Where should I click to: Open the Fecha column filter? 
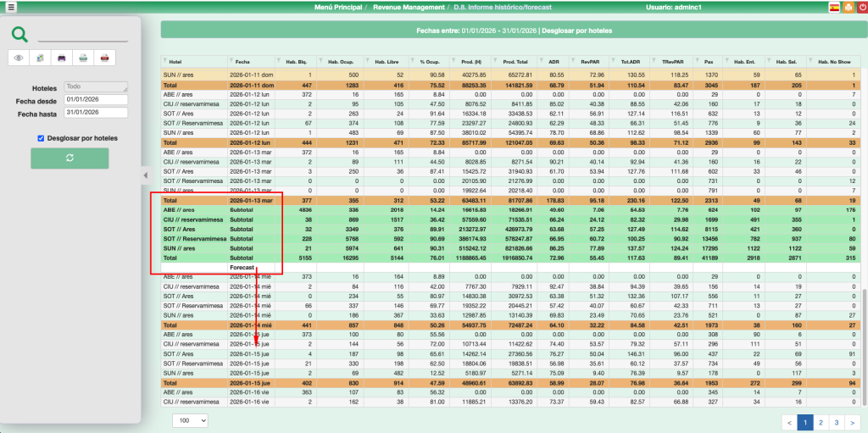click(231, 62)
